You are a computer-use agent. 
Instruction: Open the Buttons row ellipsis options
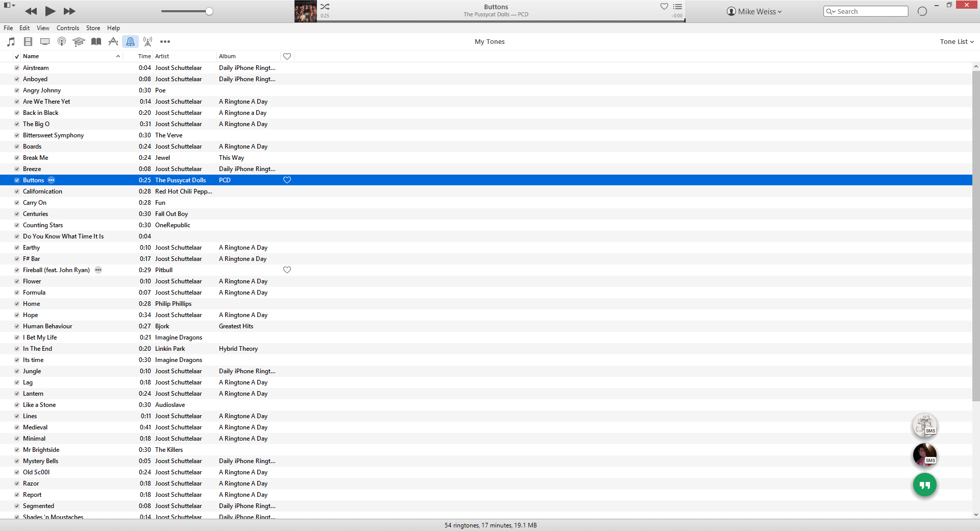tap(51, 180)
